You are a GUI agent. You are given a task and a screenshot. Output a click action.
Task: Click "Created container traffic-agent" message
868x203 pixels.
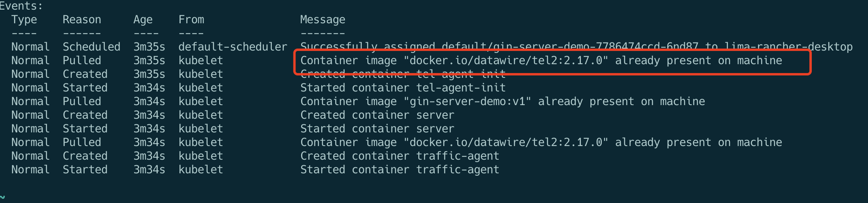[x=399, y=156]
